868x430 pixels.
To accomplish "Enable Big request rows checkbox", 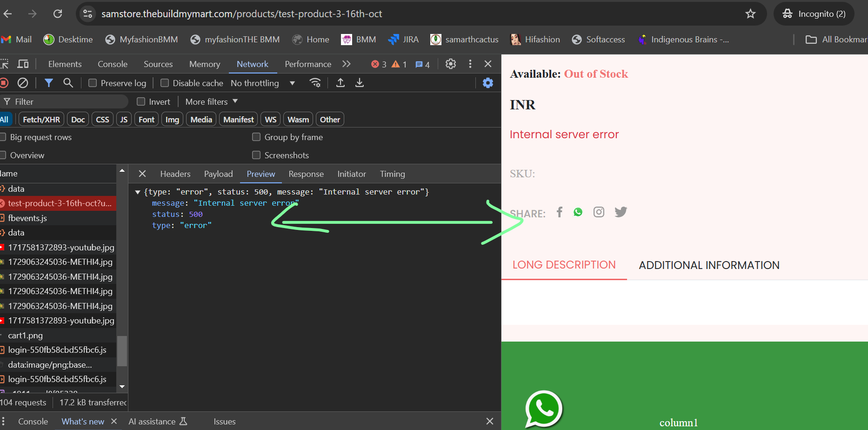I will point(3,137).
